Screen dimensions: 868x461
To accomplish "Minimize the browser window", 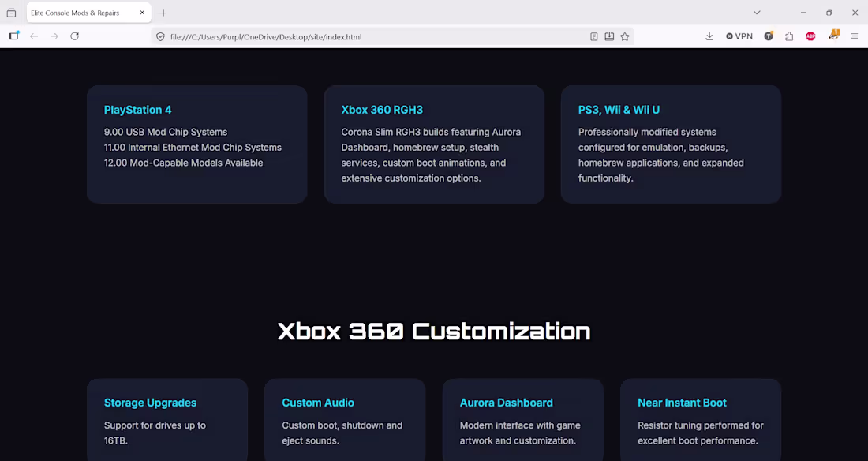I will pyautogui.click(x=803, y=12).
